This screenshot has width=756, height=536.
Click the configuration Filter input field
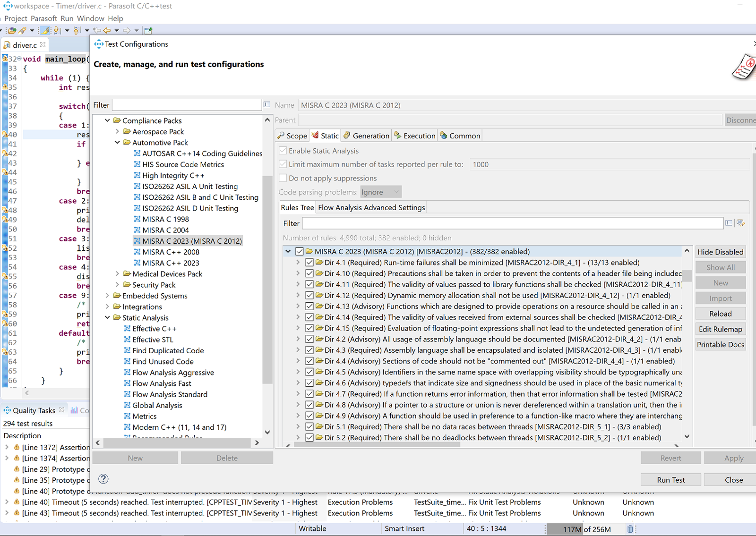(187, 105)
